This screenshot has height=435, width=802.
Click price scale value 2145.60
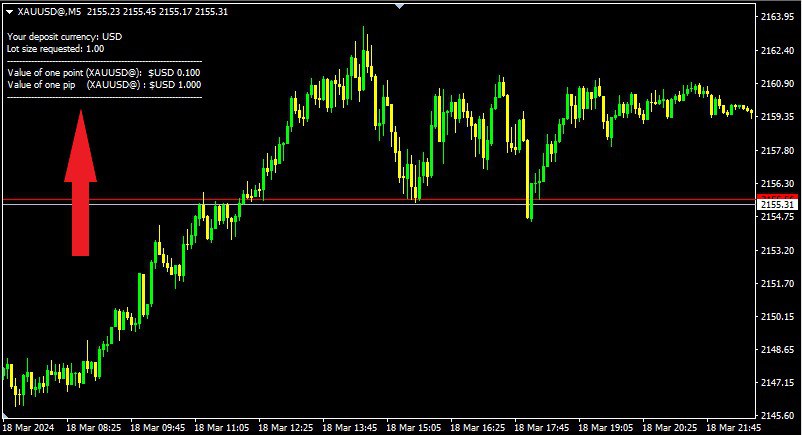point(777,416)
